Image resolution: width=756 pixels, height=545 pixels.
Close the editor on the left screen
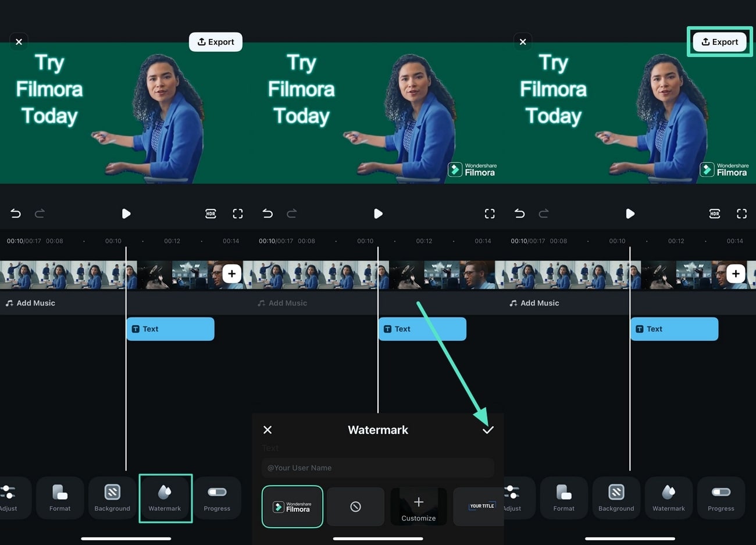19,42
